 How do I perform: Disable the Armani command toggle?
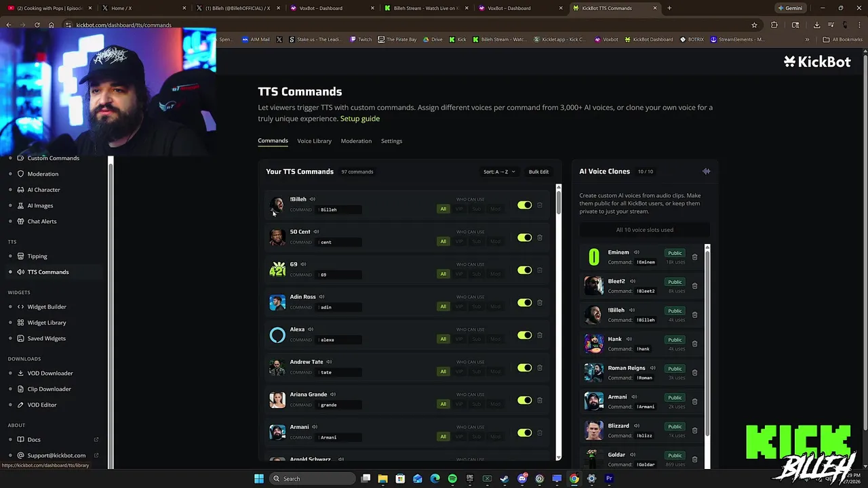point(524,433)
